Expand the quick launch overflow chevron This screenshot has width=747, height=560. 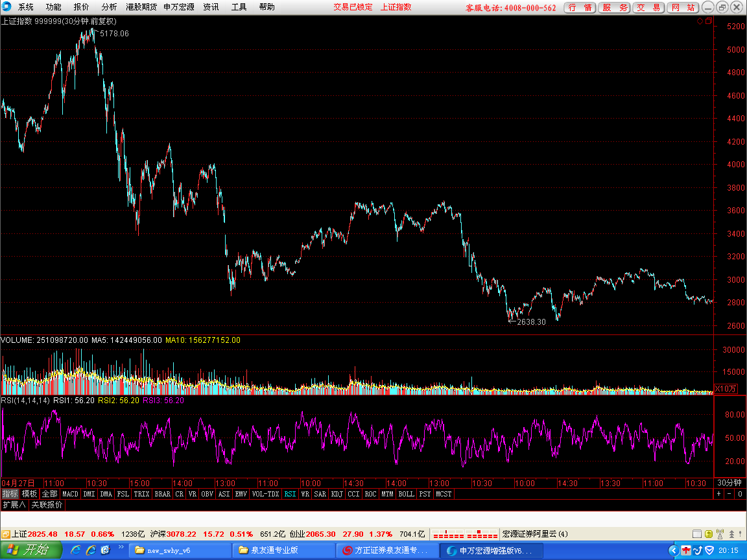tap(121, 547)
